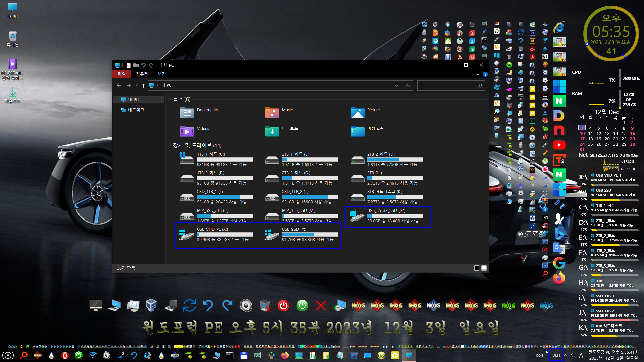Select USB_VHD_PE (X:) drive
The image size is (644, 362).
(216, 234)
